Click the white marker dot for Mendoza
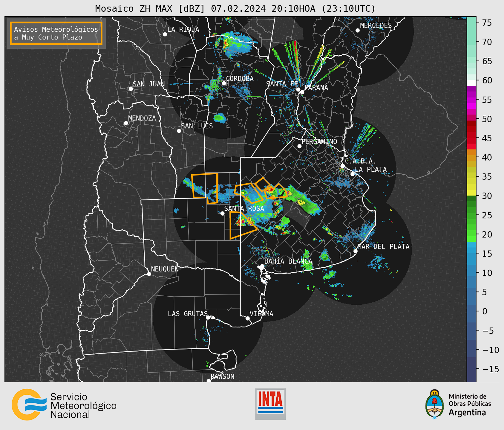504x430 pixels. coord(126,123)
